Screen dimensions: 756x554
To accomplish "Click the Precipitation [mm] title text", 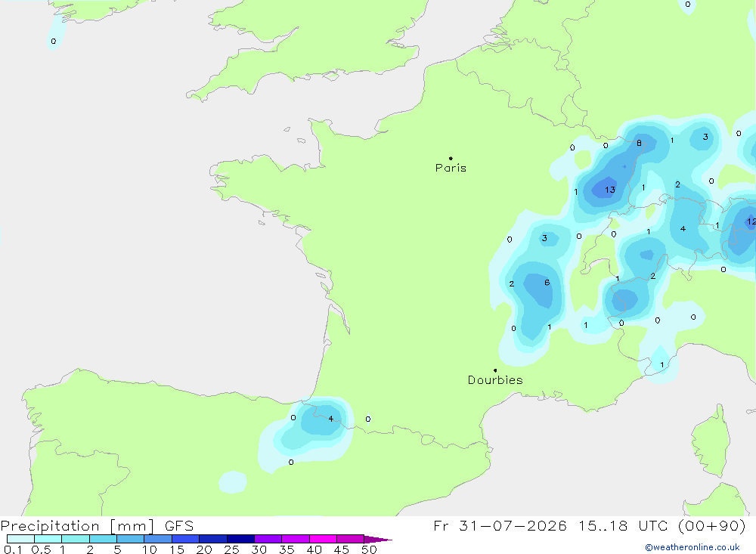I will point(78,526).
